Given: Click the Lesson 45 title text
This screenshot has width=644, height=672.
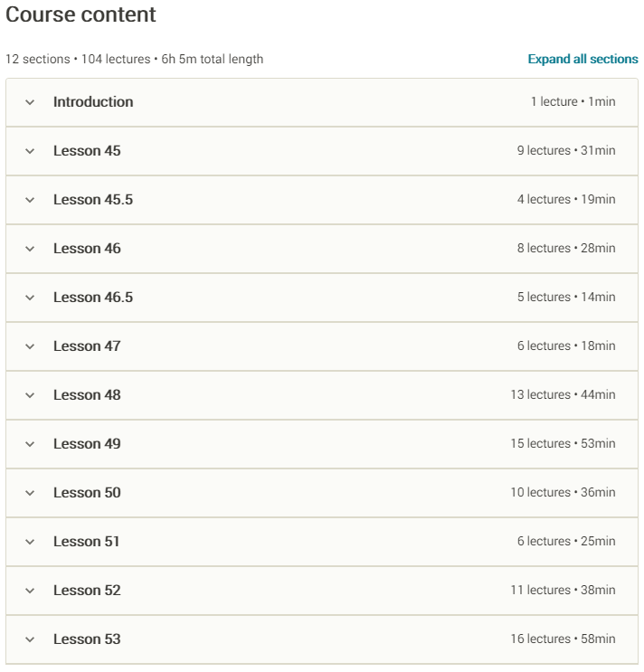Looking at the screenshot, I should [87, 151].
